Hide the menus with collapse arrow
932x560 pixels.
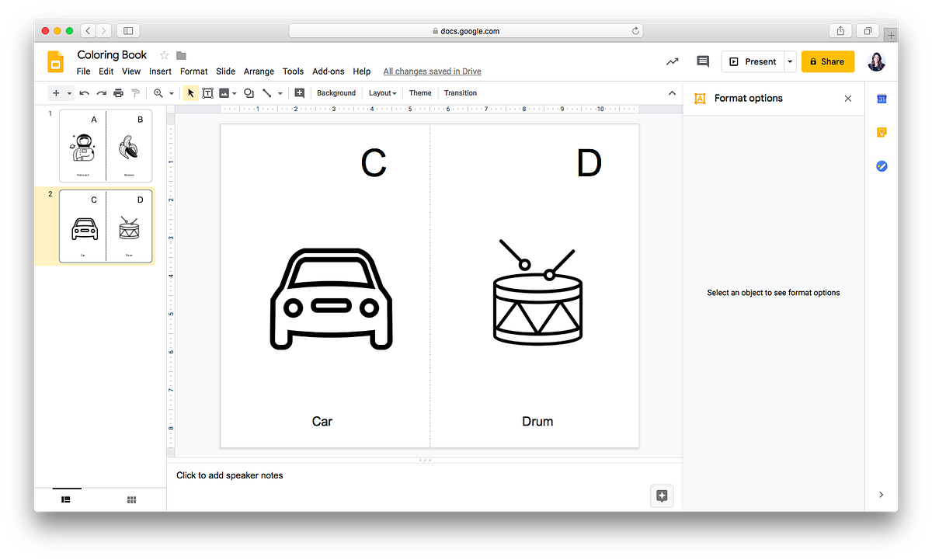pyautogui.click(x=672, y=93)
